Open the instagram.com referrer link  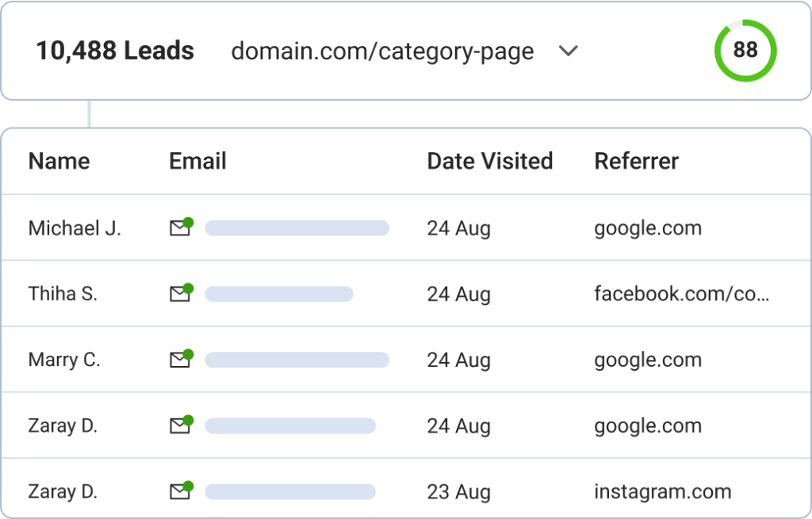pyautogui.click(x=663, y=491)
